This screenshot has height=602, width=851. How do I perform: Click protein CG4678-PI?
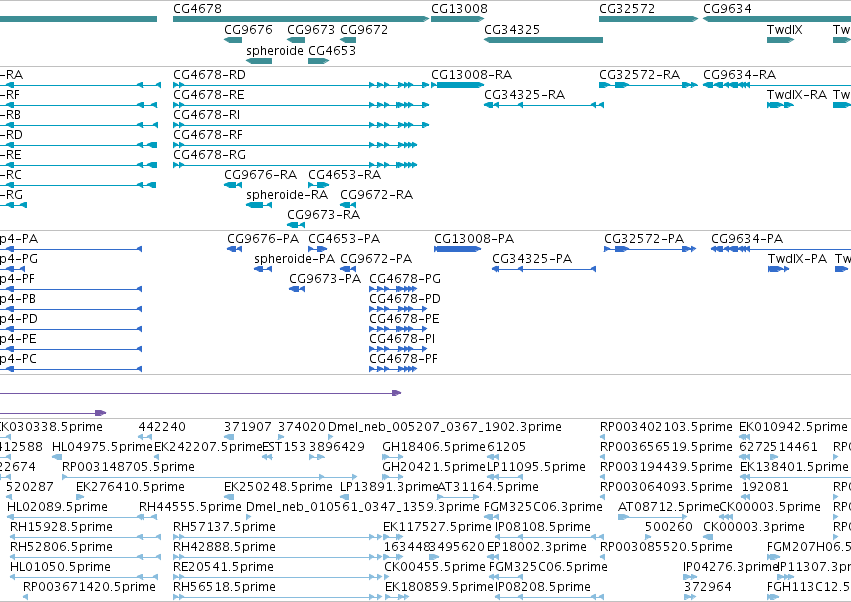pyautogui.click(x=402, y=339)
